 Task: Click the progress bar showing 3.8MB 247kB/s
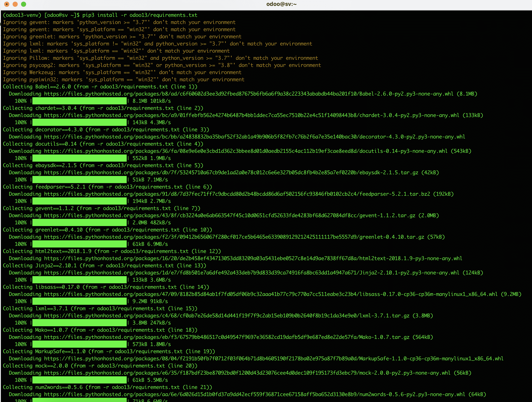(x=79, y=323)
